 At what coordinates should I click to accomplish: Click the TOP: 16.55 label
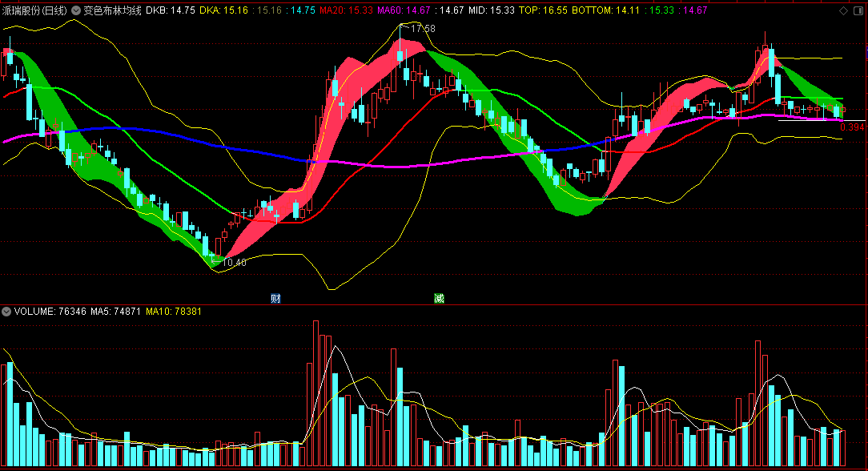click(x=543, y=10)
